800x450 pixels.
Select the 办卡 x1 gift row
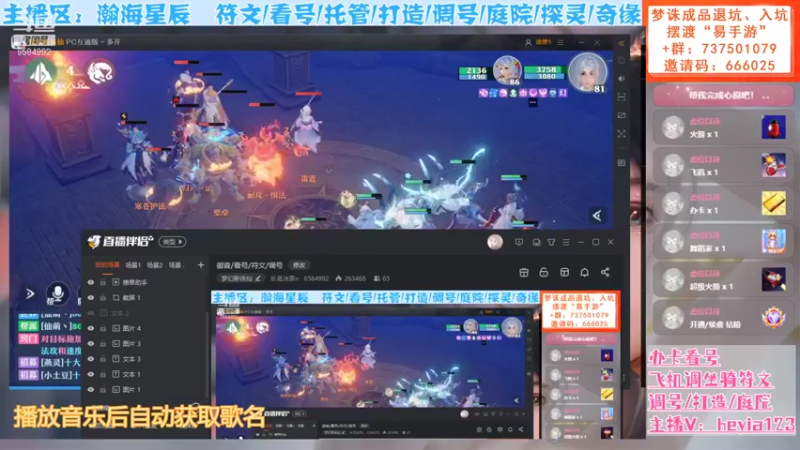tap(723, 204)
